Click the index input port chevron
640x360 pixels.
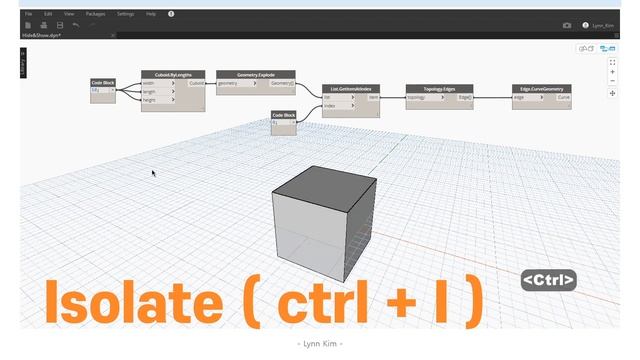(x=353, y=106)
